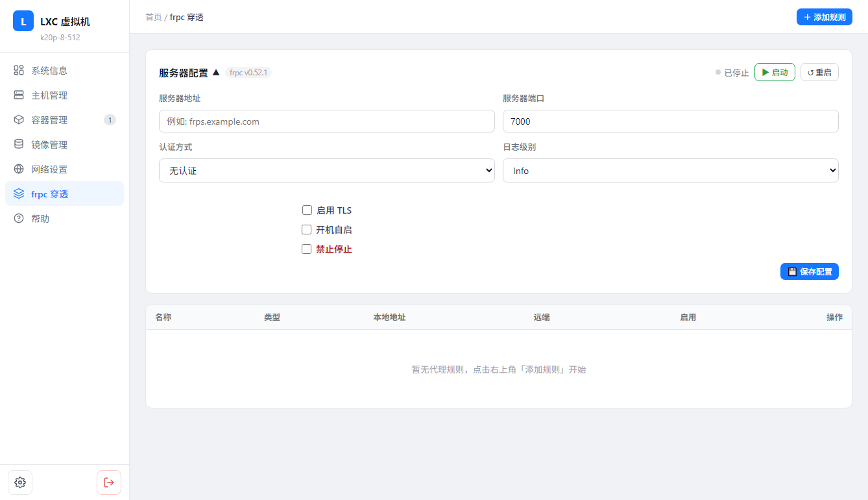The width and height of the screenshot is (868, 500).
Task: Click the k20p-8-512 hostname text
Action: [x=60, y=37]
